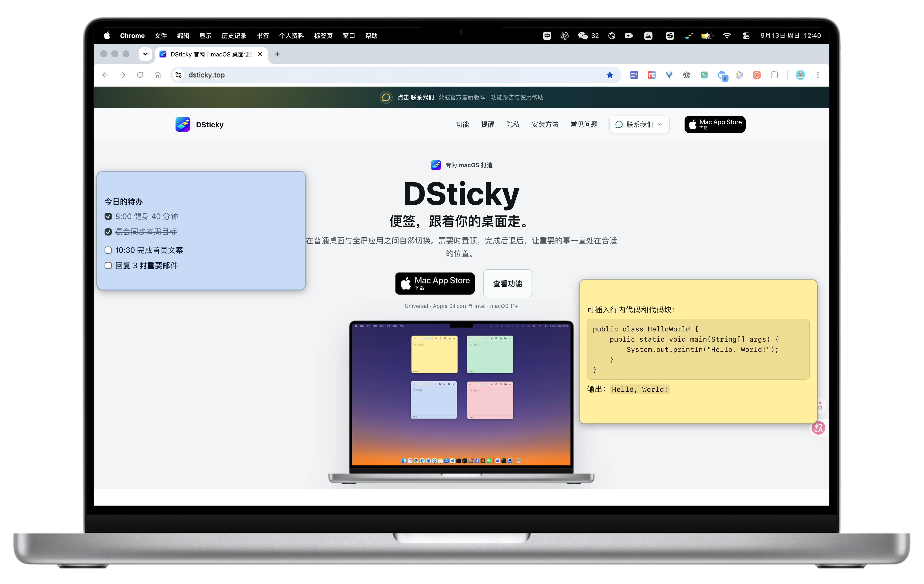The width and height of the screenshot is (924, 584).
Task: Click the DSticky logo in site header
Action: [200, 124]
